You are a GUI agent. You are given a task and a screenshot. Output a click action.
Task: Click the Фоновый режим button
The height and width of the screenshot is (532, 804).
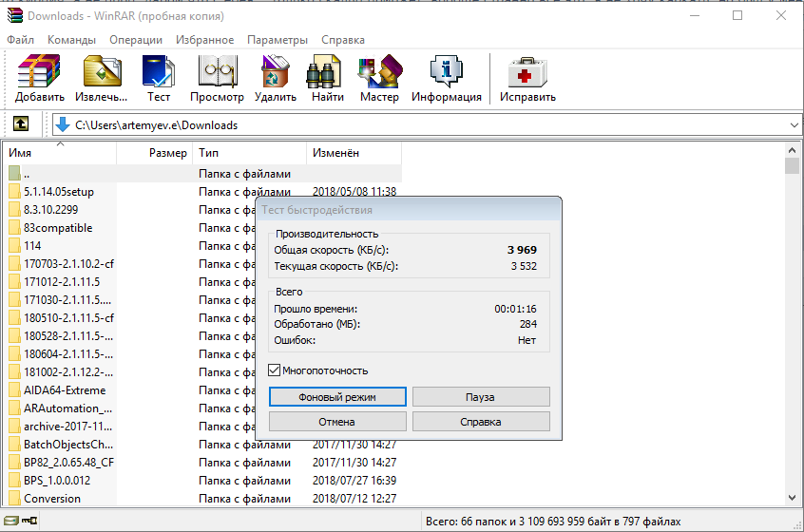tap(337, 397)
